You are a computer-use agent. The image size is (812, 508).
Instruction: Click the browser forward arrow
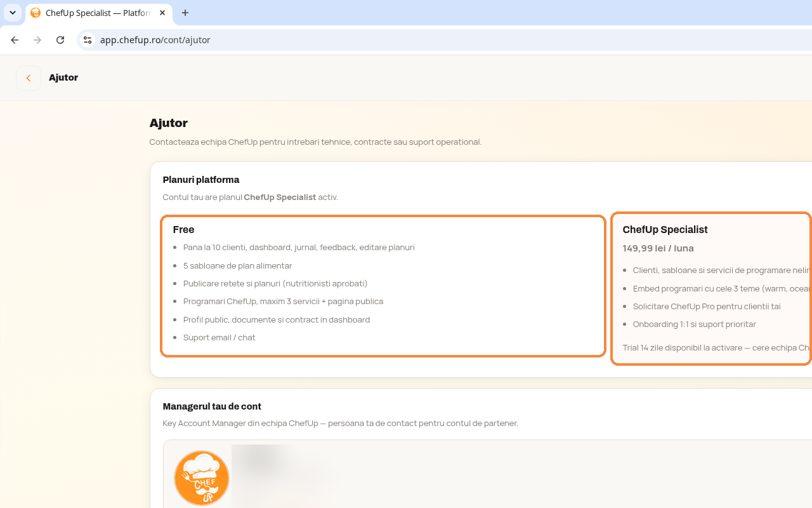[37, 40]
